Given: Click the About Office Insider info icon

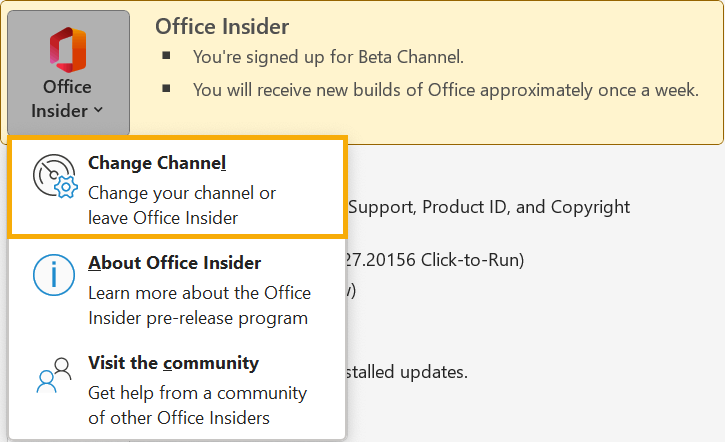Looking at the screenshot, I should click(x=54, y=274).
